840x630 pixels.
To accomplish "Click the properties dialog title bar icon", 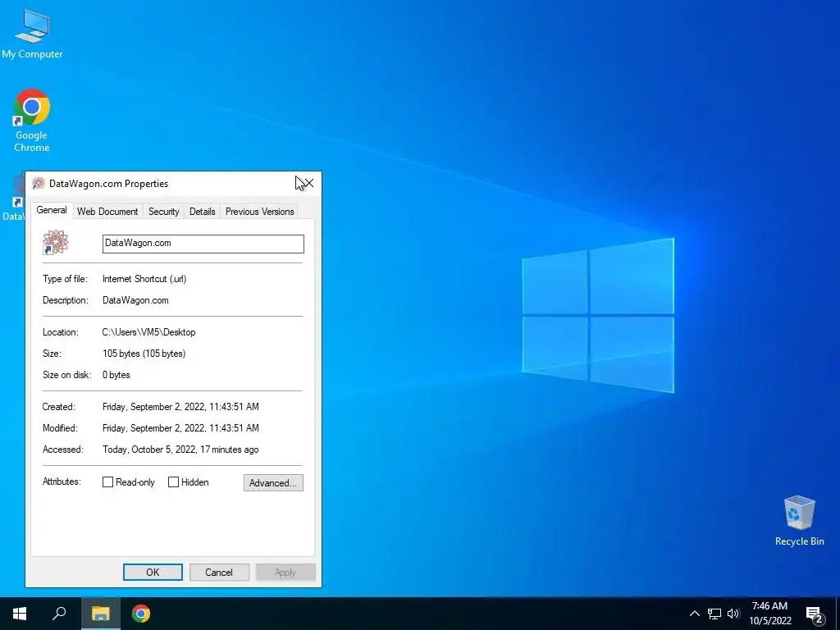I will click(38, 183).
